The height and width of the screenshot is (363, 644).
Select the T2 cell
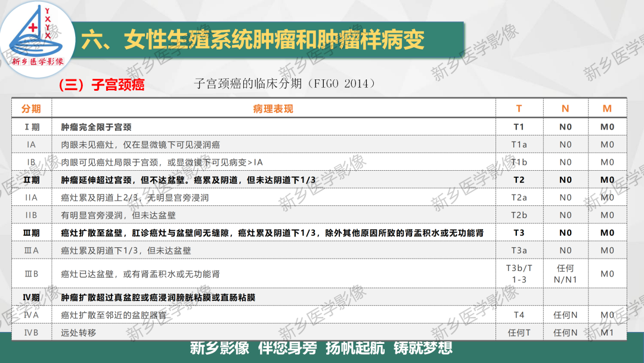click(519, 180)
